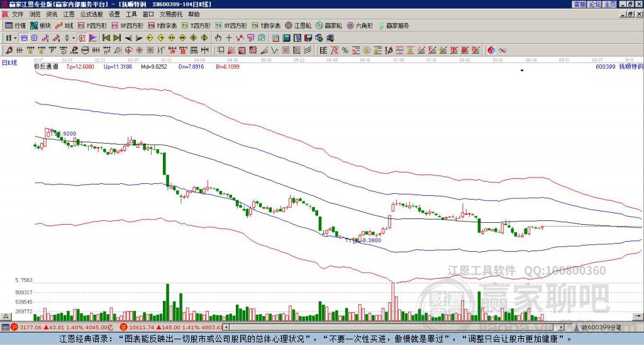Click Shenzhen index 10611.74 status item
The height and width of the screenshot is (345, 644).
pyautogui.click(x=171, y=328)
